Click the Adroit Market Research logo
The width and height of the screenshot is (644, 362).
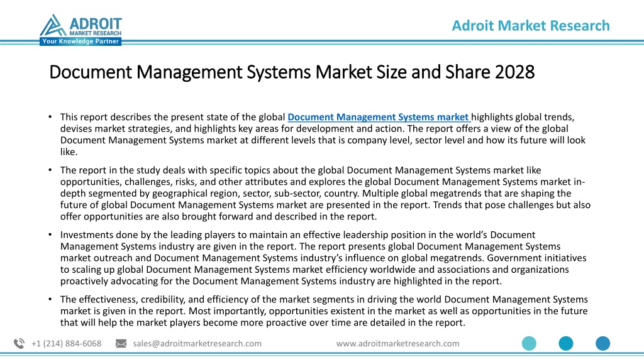(80, 30)
